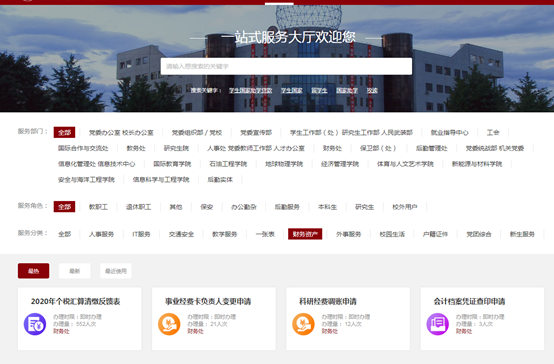The height and width of the screenshot is (364, 554).
Task: Filter by department 财务处
Action: point(332,148)
